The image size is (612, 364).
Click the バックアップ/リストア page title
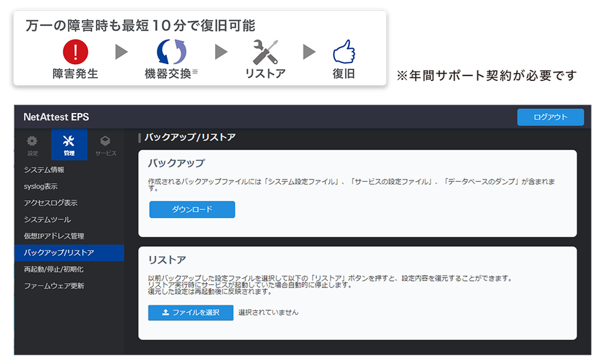pyautogui.click(x=190, y=137)
